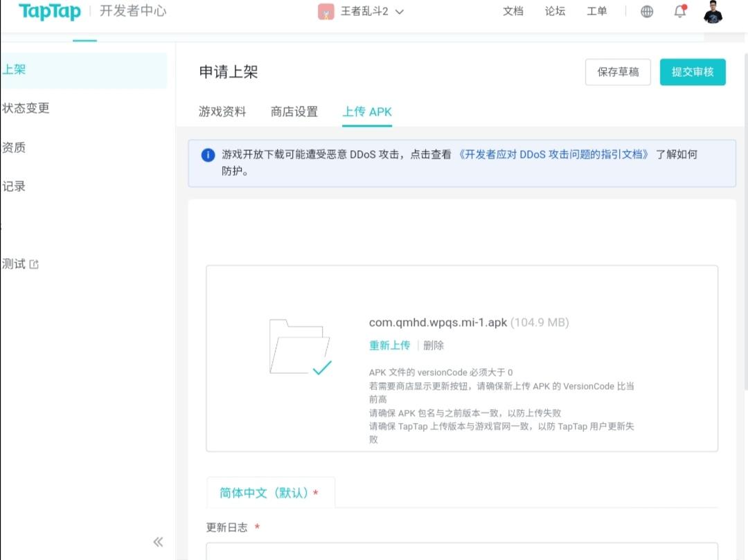The height and width of the screenshot is (560, 748).
Task: Open the language globe icon
Action: coord(647,12)
